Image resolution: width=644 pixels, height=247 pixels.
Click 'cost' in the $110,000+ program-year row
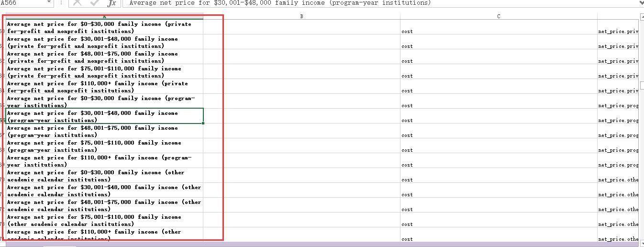407,165
